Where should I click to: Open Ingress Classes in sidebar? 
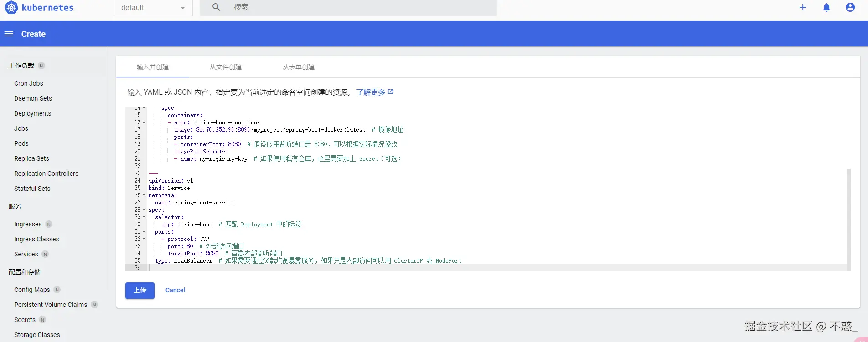pyautogui.click(x=36, y=239)
